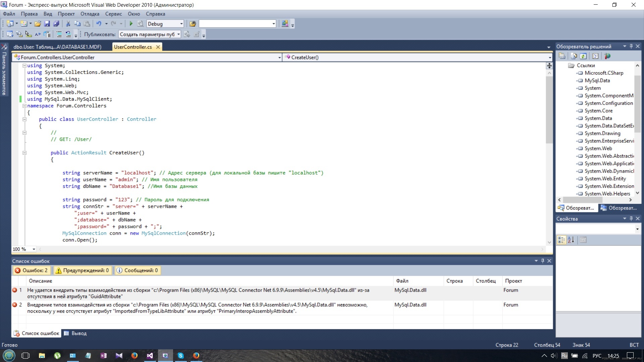Save the current file with the diskette icon
Screen dimensions: 644x362
47,24
